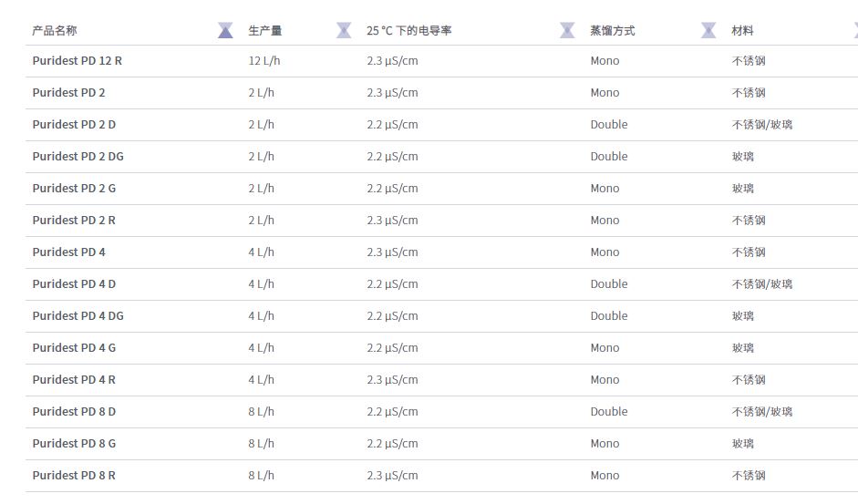Click the Puridest PD 2 G product name
The image size is (858, 504).
(74, 189)
